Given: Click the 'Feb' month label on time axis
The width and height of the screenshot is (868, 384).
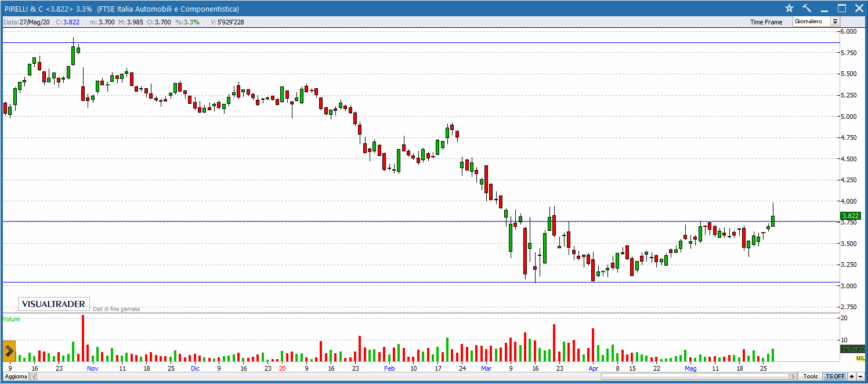Looking at the screenshot, I should pos(389,368).
